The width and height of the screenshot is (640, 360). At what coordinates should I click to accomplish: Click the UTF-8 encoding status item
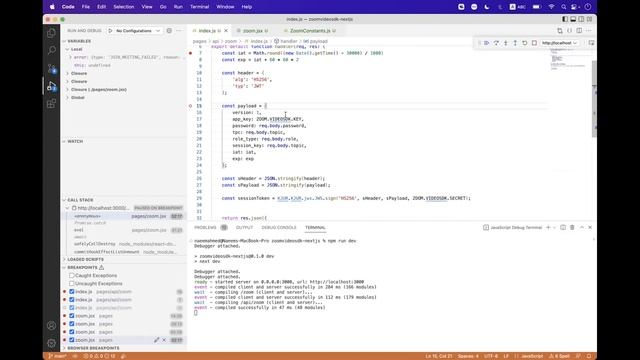click(x=491, y=356)
